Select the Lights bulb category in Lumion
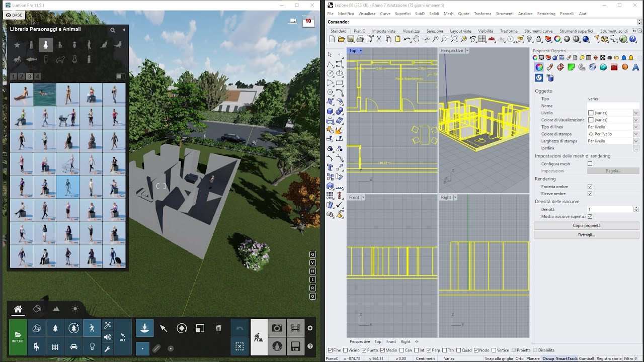 pyautogui.click(x=92, y=346)
